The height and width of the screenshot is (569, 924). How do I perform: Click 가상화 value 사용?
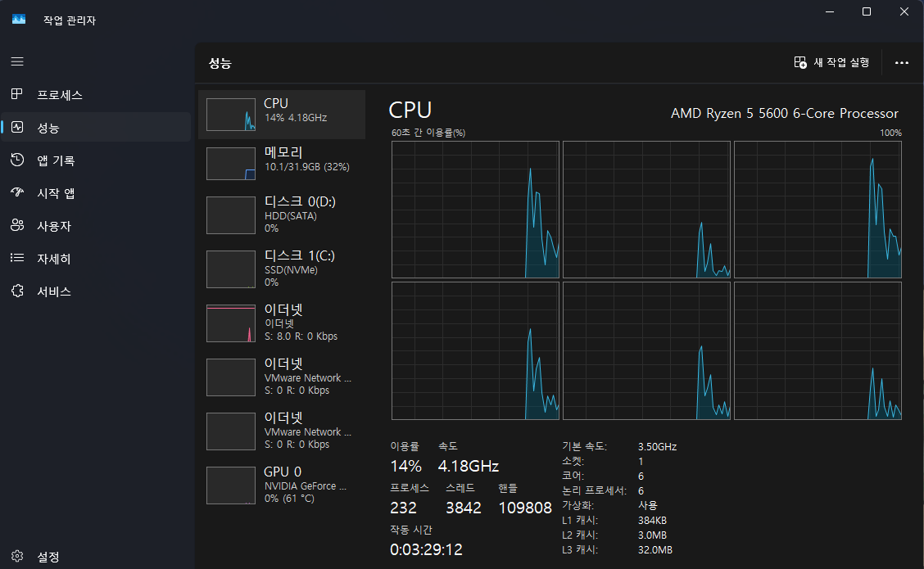(x=648, y=505)
